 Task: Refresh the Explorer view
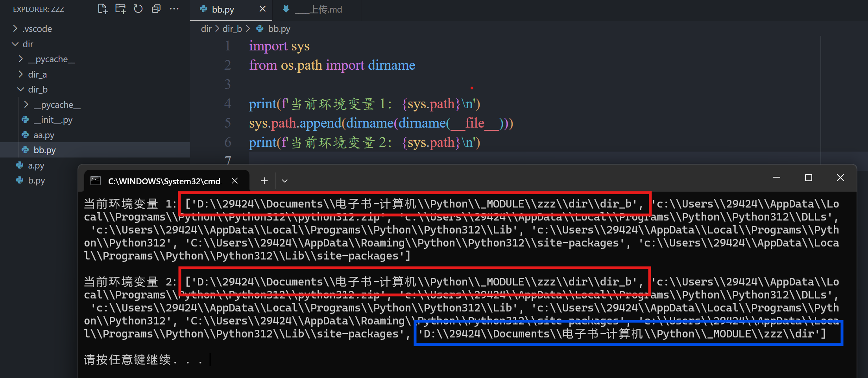pyautogui.click(x=138, y=9)
